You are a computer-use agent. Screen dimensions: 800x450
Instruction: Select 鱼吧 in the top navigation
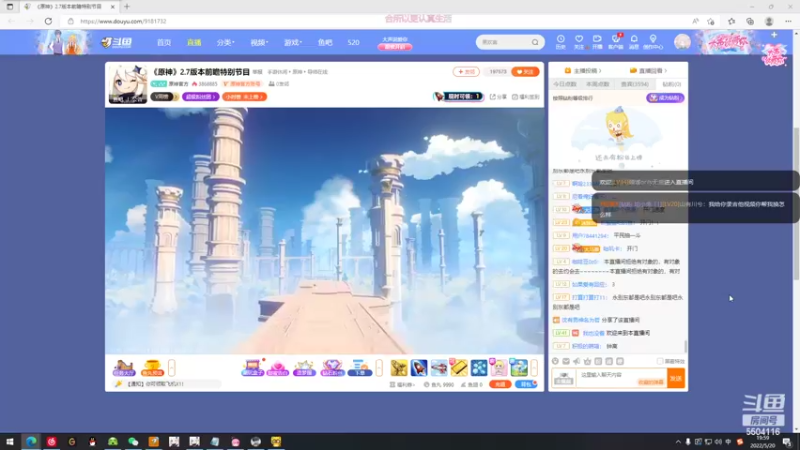[x=325, y=42]
